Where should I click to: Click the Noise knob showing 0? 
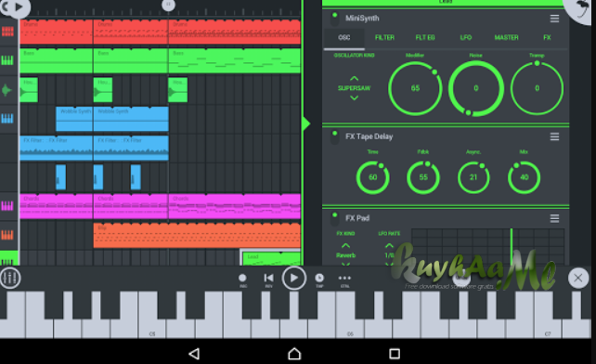(x=476, y=88)
